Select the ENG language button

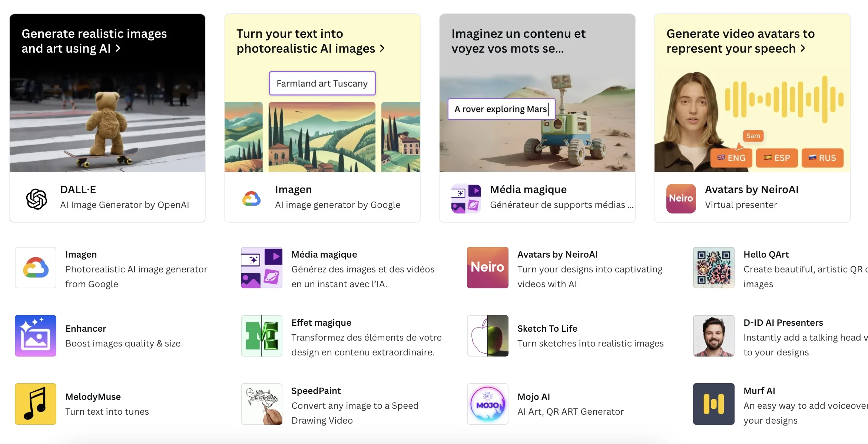pyautogui.click(x=731, y=158)
